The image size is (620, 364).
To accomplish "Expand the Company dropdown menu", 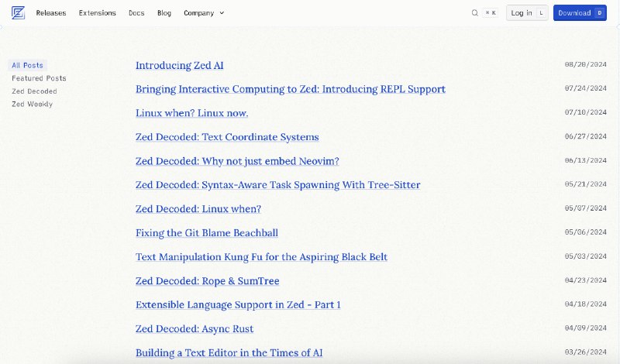I will [x=204, y=13].
